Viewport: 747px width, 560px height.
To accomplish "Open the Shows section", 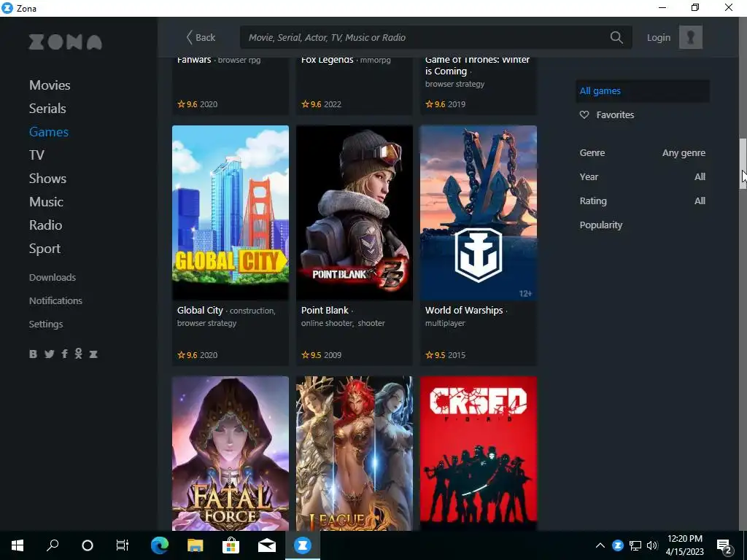I will click(x=47, y=179).
